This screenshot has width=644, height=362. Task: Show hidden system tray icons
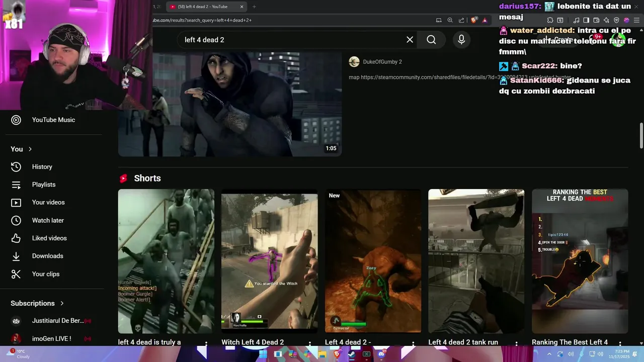pos(549,354)
